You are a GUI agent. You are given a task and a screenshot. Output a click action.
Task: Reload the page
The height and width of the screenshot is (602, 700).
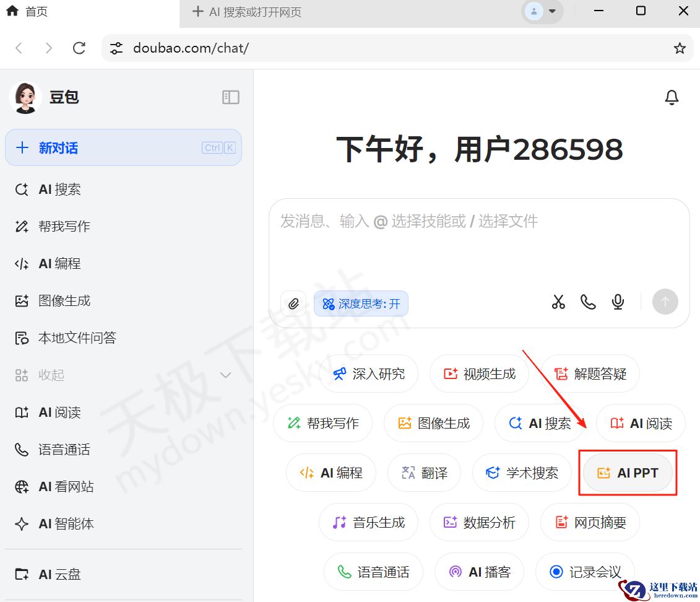click(79, 48)
